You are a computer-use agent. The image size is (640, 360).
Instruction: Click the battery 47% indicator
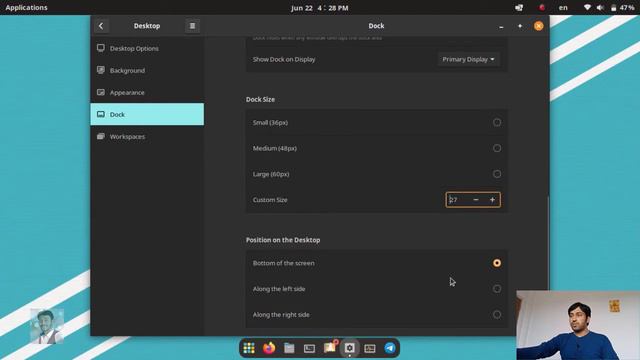pyautogui.click(x=622, y=7)
